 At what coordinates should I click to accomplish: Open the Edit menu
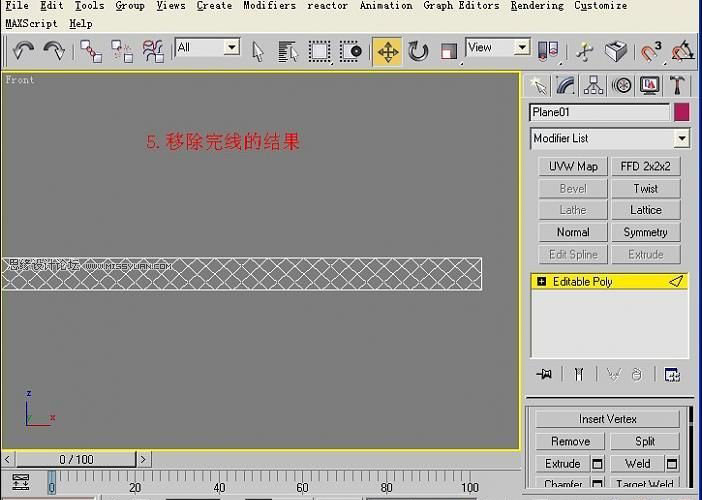click(x=52, y=6)
